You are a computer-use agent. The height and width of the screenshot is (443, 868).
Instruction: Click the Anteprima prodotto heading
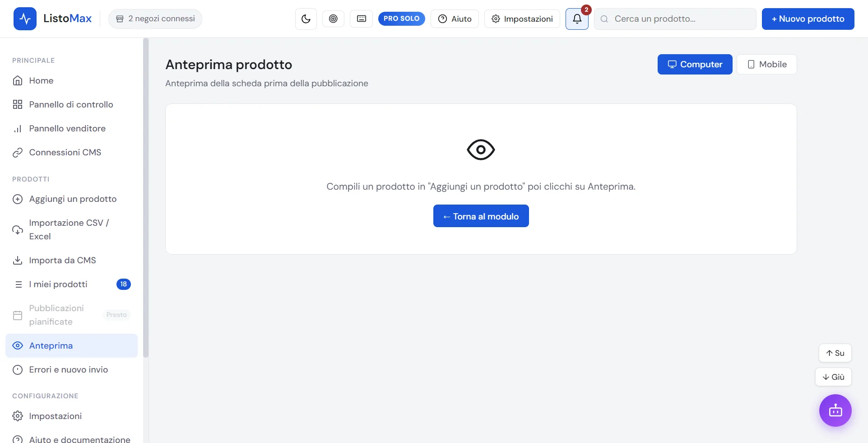228,65
